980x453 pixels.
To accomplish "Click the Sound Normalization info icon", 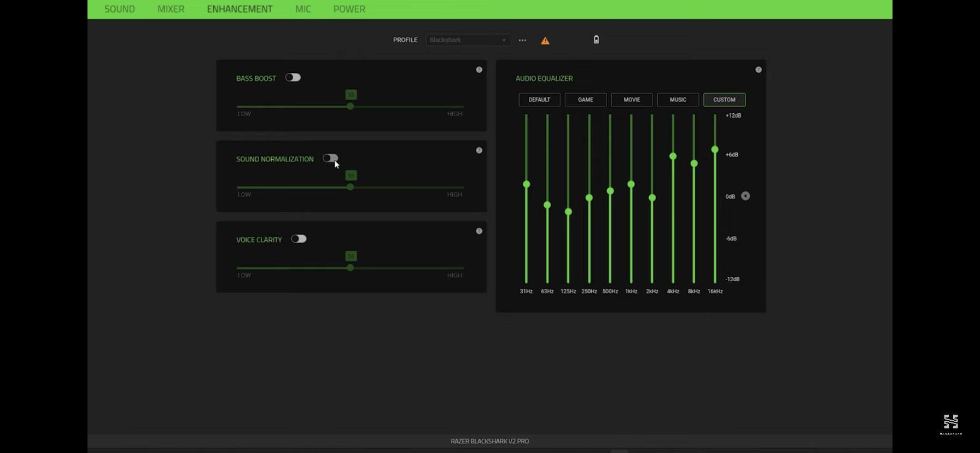I will click(x=479, y=150).
